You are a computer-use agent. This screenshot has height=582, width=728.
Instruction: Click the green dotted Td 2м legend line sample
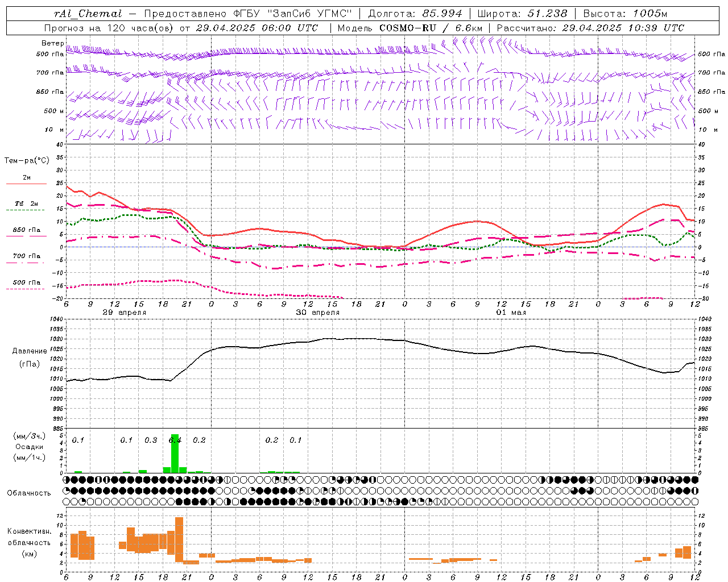(x=26, y=210)
